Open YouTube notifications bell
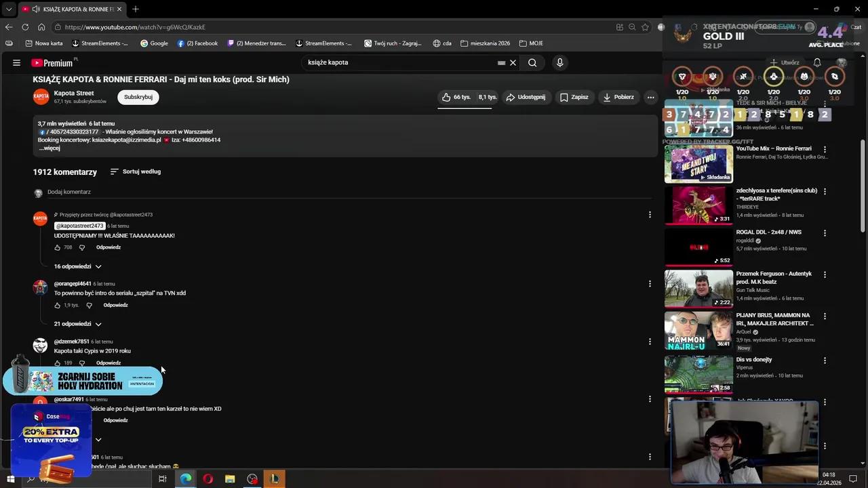This screenshot has width=868, height=488. (x=816, y=62)
